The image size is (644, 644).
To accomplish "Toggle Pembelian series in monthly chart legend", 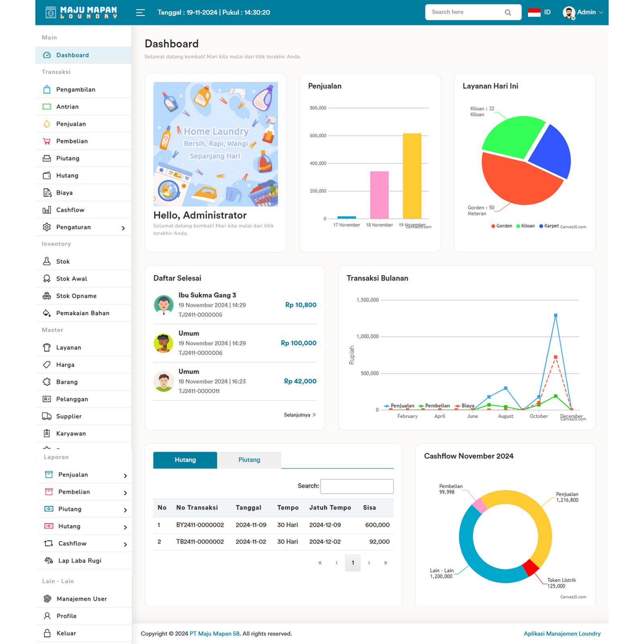I will [434, 406].
